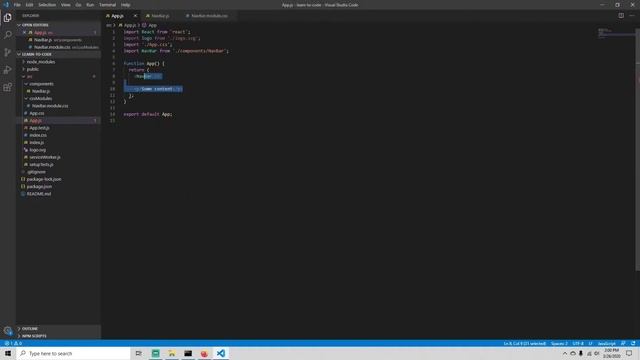Close the App.js editor tab
The image size is (640, 360).
[x=136, y=16]
